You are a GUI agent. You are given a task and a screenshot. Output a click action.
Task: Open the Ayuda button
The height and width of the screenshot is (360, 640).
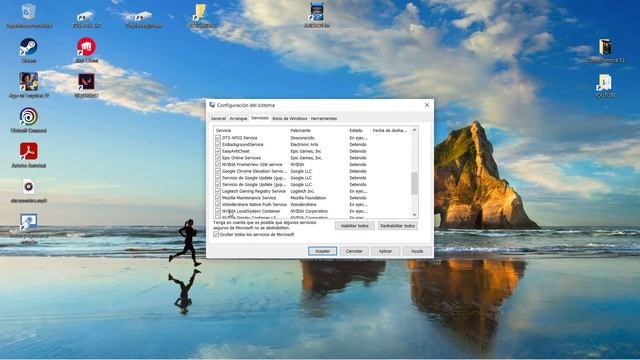tap(417, 251)
